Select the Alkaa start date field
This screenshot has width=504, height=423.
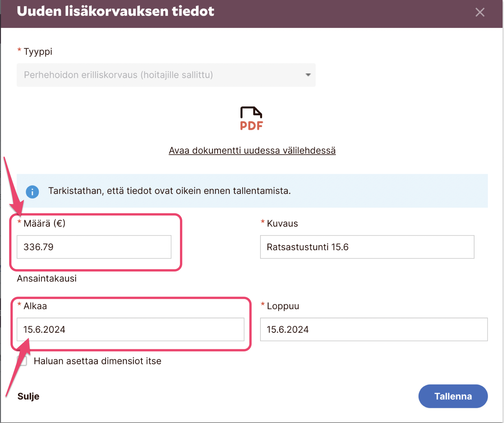click(130, 329)
